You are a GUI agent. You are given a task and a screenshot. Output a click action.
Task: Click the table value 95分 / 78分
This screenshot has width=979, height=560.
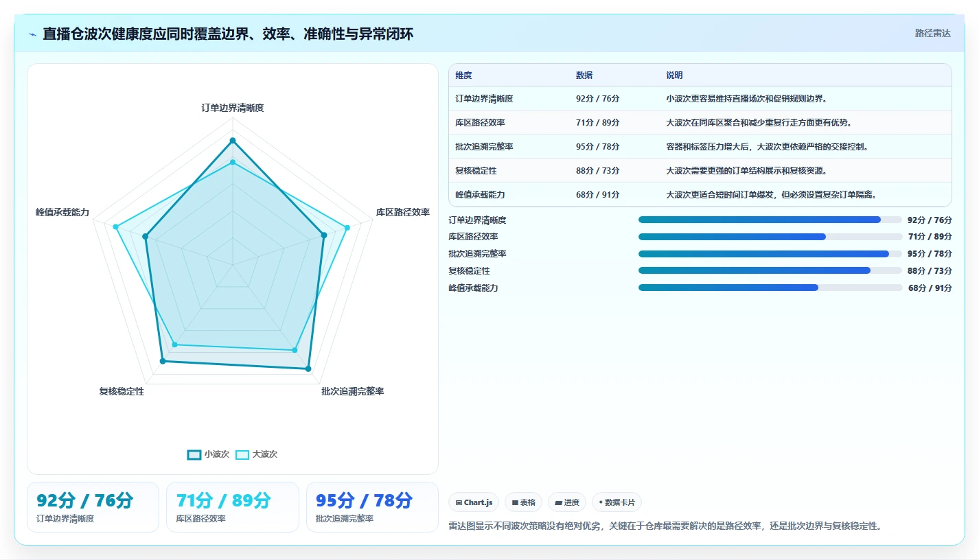(598, 147)
